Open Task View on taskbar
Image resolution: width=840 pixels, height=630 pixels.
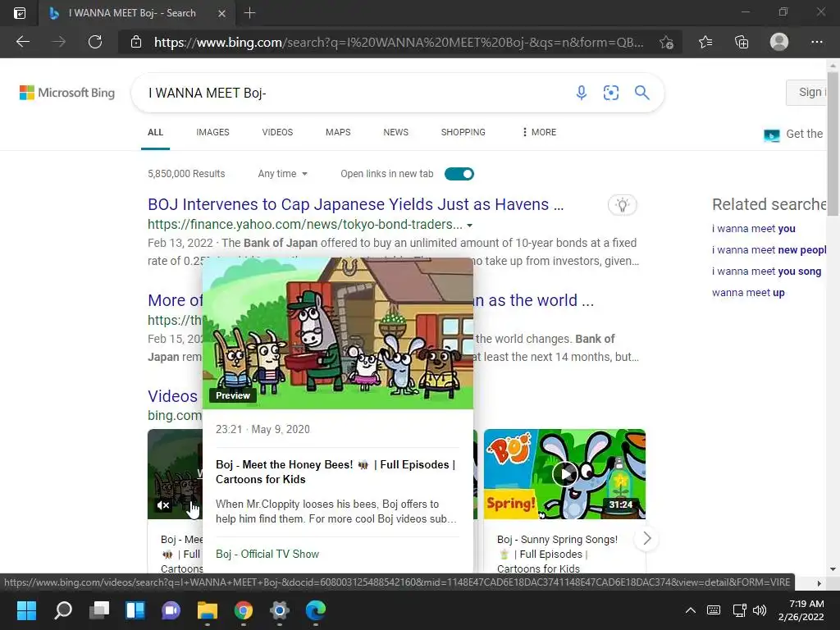(x=99, y=610)
